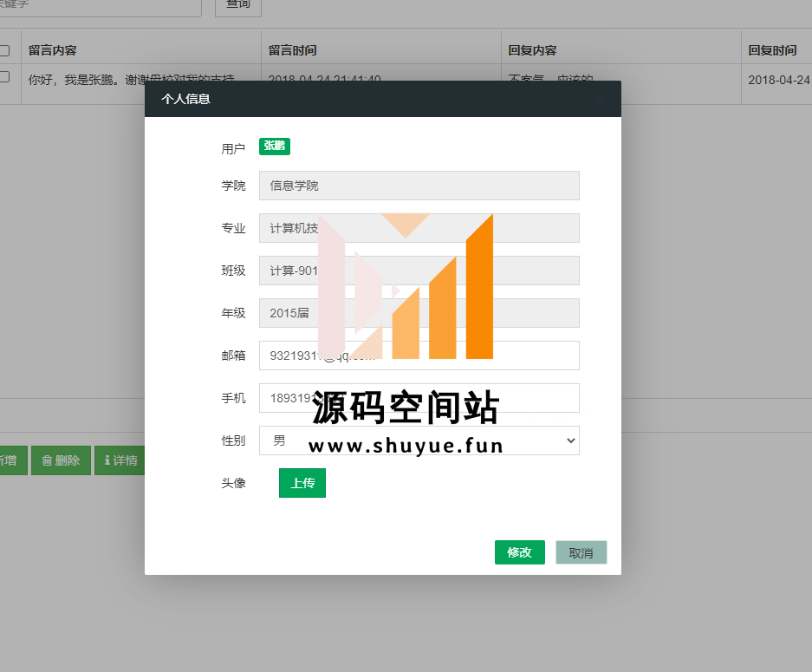Screen dimensions: 812x672
Task: Click the green 张鹏 user tag
Action: point(275,147)
